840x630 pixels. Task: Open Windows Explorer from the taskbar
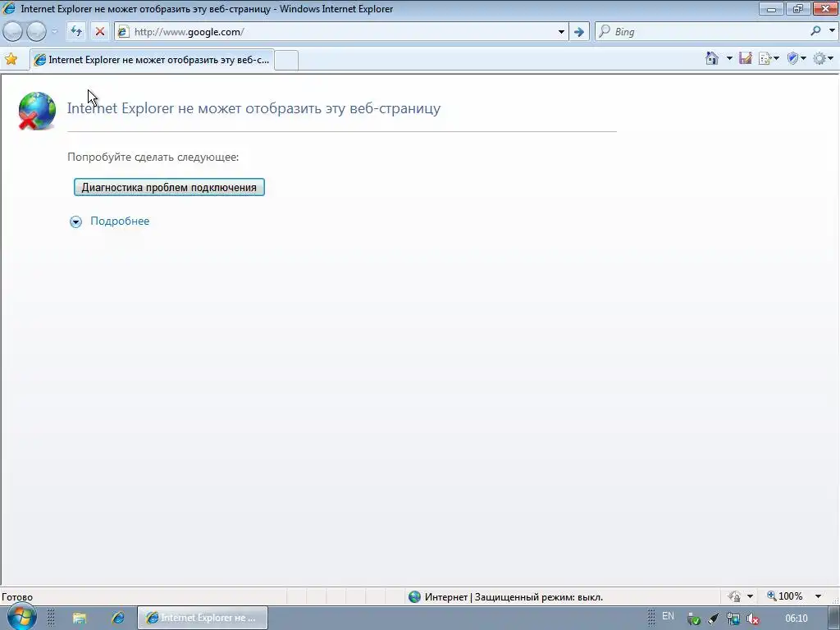point(80,619)
